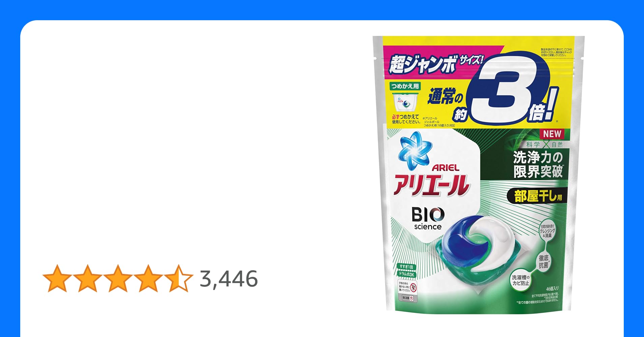This screenshot has height=337, width=644.
Task: Click the red NEW badge on package
Action: (x=552, y=134)
